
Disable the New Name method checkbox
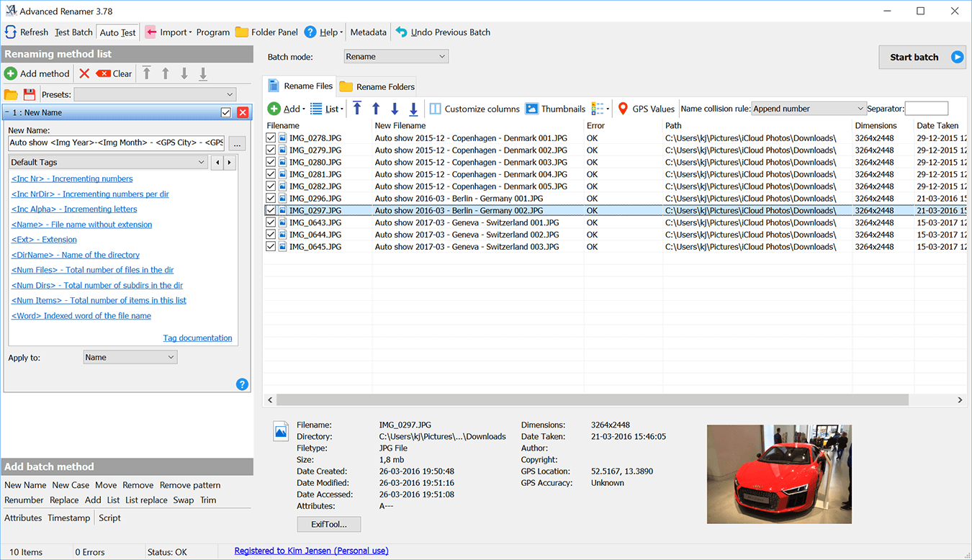point(225,112)
